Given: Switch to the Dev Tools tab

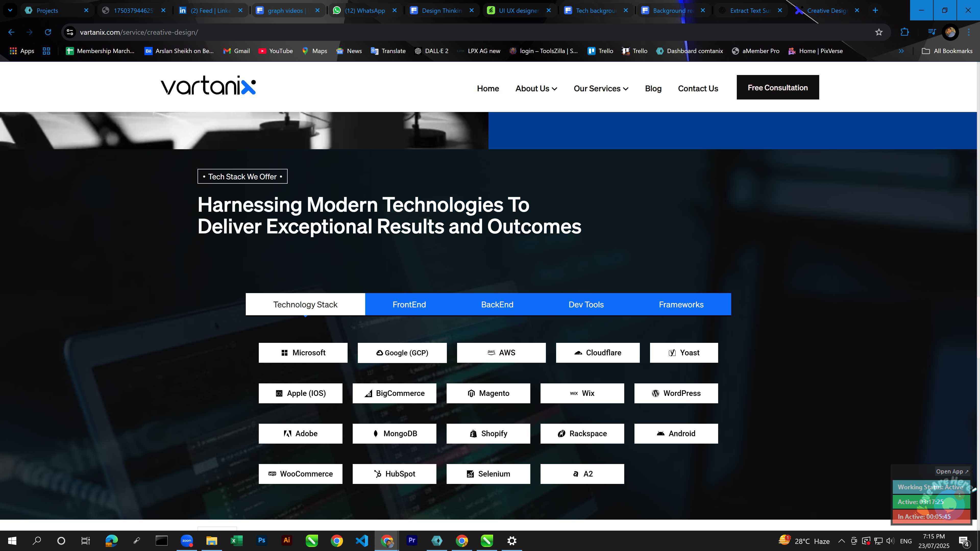Looking at the screenshot, I should (x=586, y=305).
